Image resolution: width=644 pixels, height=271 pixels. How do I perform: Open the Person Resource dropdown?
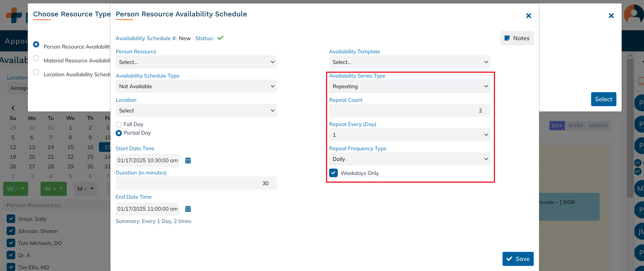(196, 62)
